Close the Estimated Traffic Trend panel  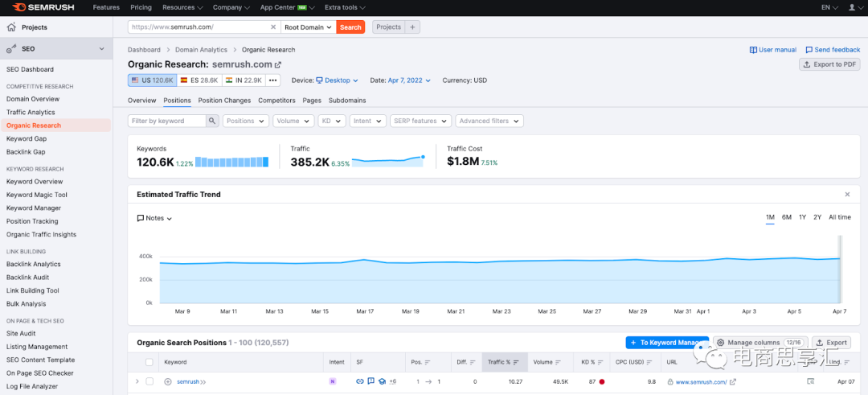pyautogui.click(x=847, y=195)
